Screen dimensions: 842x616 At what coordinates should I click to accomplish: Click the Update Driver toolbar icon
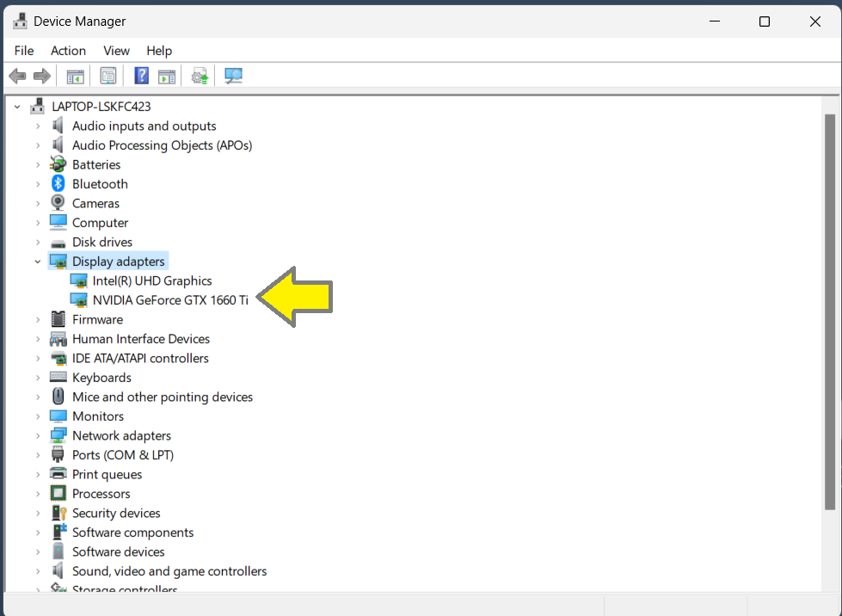[x=167, y=76]
